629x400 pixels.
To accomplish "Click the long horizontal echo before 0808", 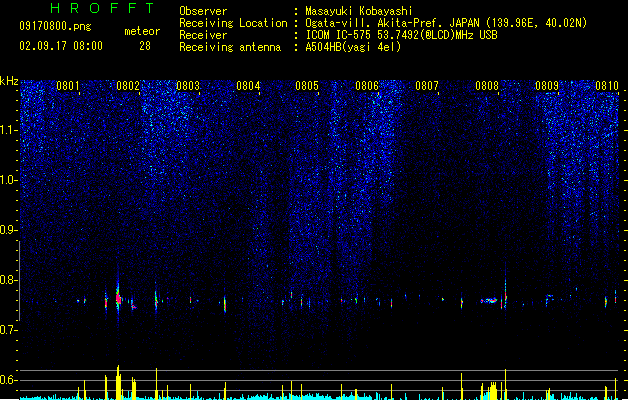I will click(x=489, y=300).
